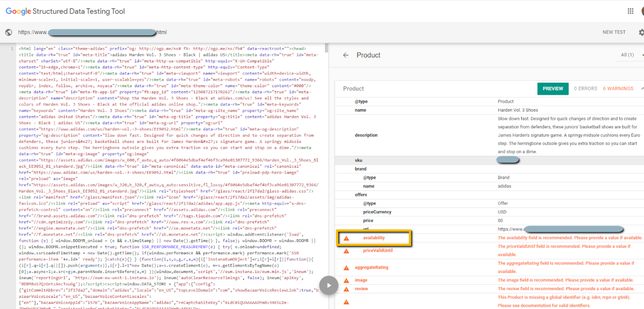This screenshot has width=644, height=309.
Task: Click NEW TEST in the header
Action: coord(614,32)
